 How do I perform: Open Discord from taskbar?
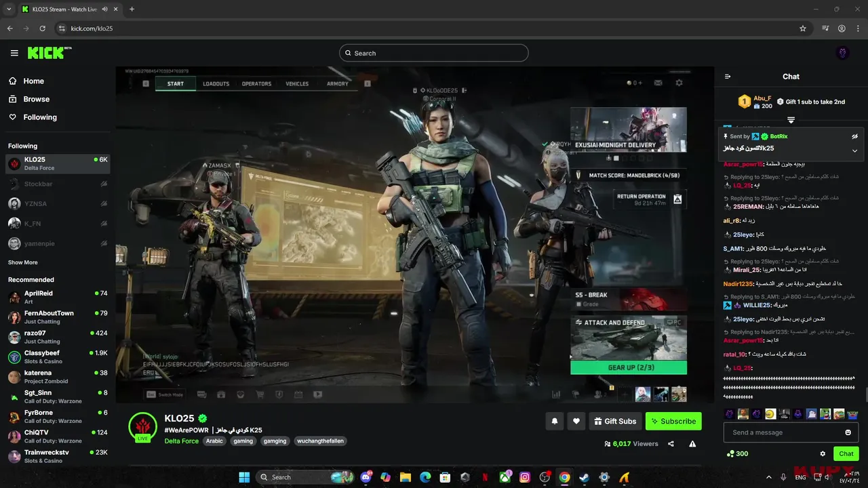point(366,477)
